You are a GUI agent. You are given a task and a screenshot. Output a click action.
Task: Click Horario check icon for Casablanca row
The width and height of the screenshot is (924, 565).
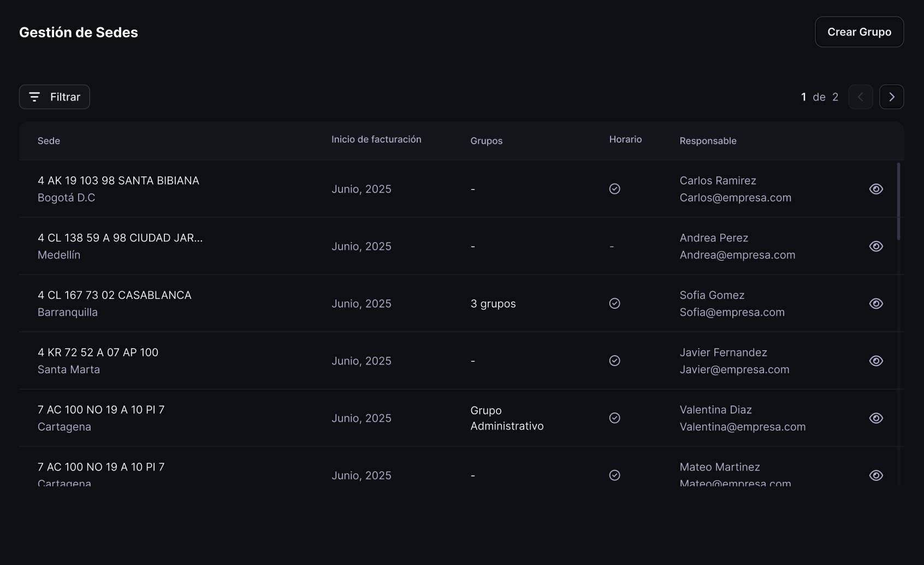[614, 303]
